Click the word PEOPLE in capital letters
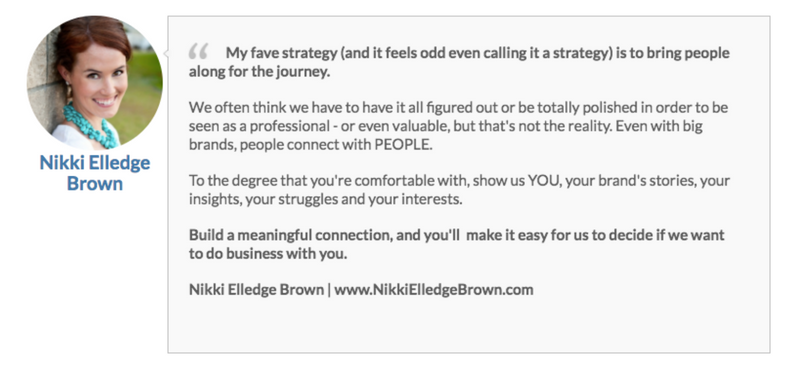 403,145
